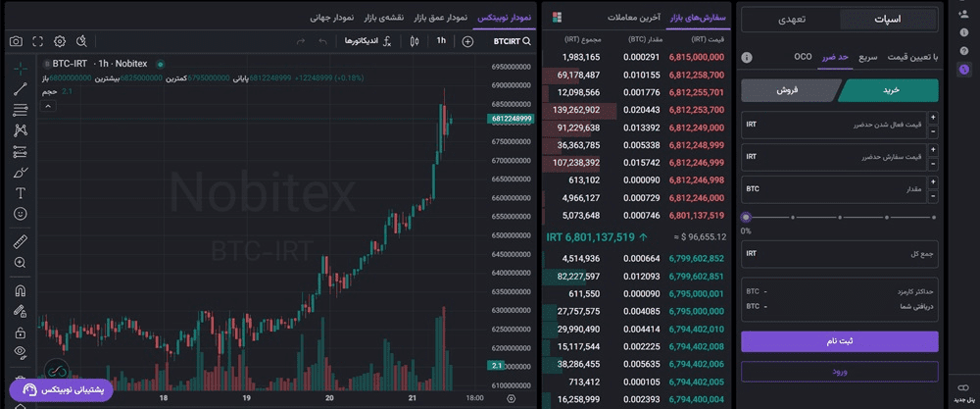Take a chart snapshot with camera icon
Screen dimensions: 980x409
point(16,41)
